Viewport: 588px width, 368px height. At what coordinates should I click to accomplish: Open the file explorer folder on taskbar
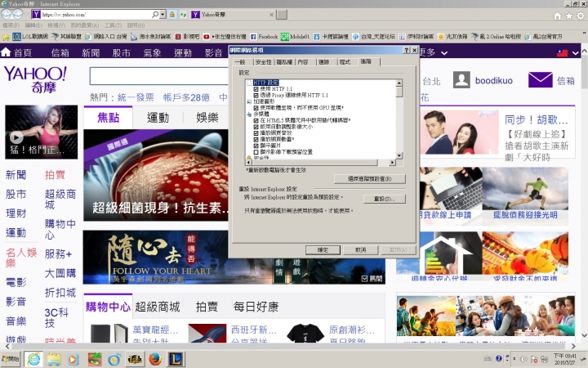[54, 360]
